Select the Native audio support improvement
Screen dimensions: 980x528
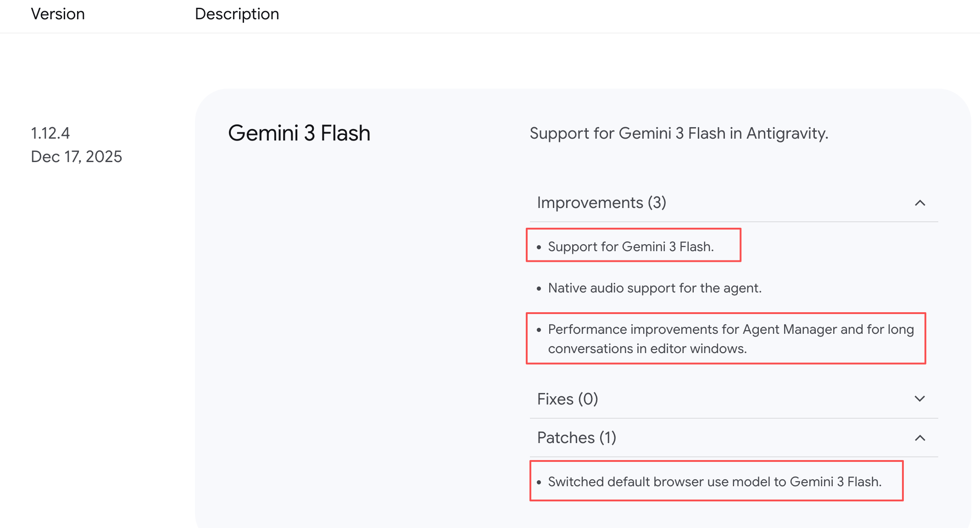(x=655, y=288)
